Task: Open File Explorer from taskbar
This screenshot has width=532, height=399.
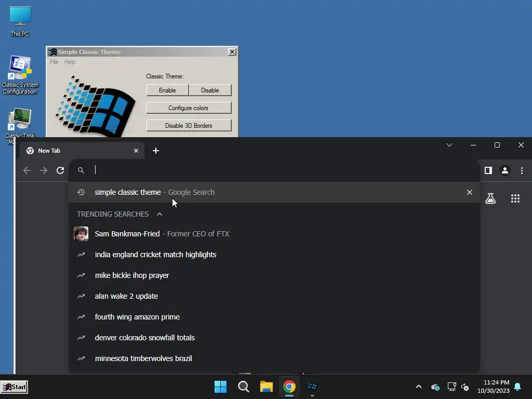Action: [267, 387]
